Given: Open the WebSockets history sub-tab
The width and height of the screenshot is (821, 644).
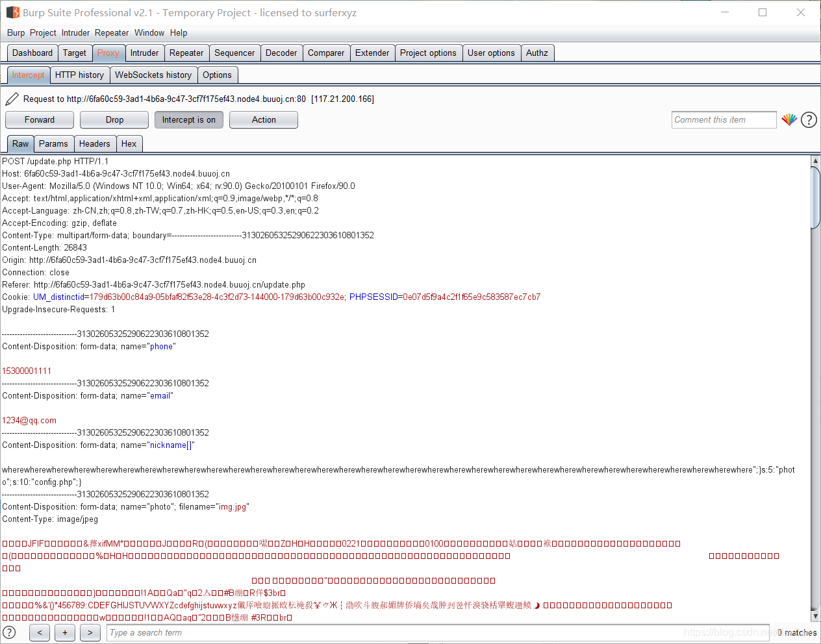Looking at the screenshot, I should click(153, 75).
